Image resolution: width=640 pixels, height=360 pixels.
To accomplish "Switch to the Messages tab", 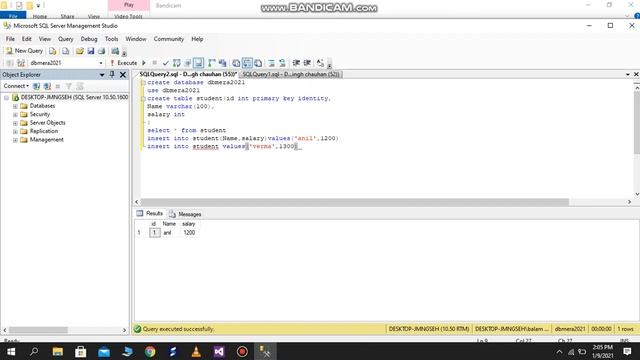I will 185,214.
